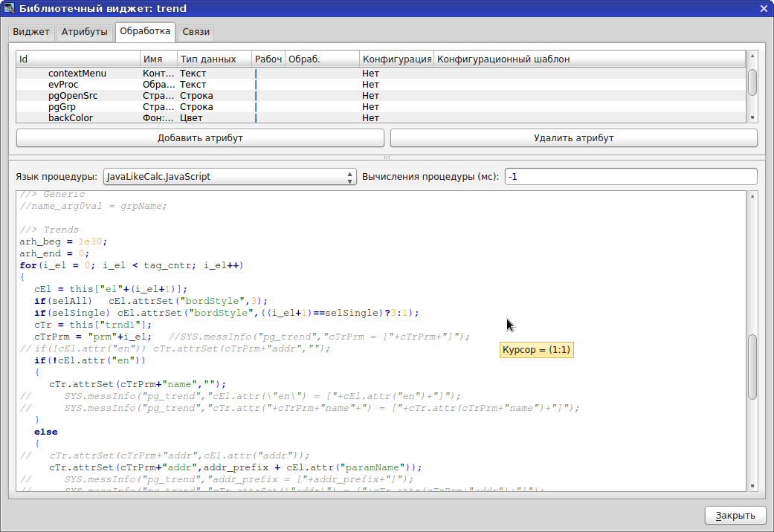The width and height of the screenshot is (774, 532).
Task: Open the Конфигурация cell of the pgGrp row
Action: pyautogui.click(x=396, y=107)
